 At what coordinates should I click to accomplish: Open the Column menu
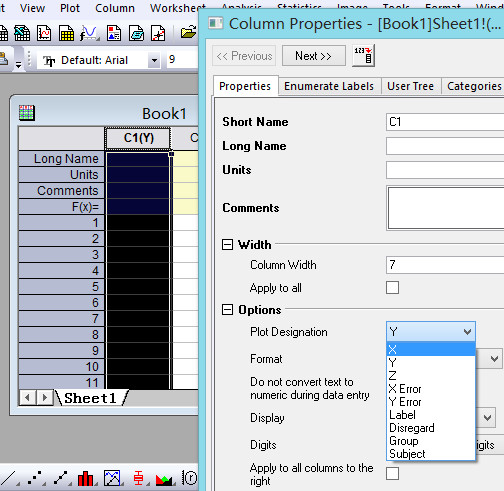point(115,8)
